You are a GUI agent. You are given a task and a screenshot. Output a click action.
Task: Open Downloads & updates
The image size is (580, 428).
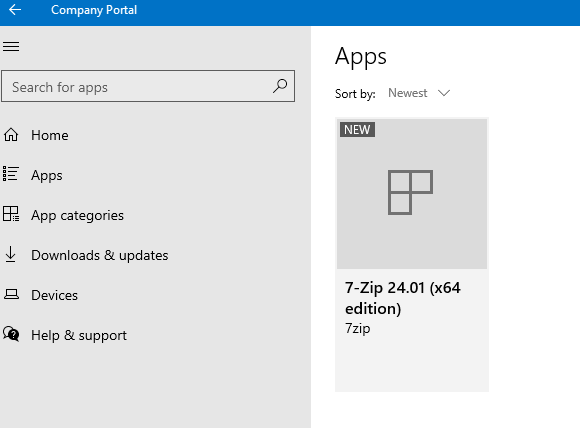click(x=100, y=255)
